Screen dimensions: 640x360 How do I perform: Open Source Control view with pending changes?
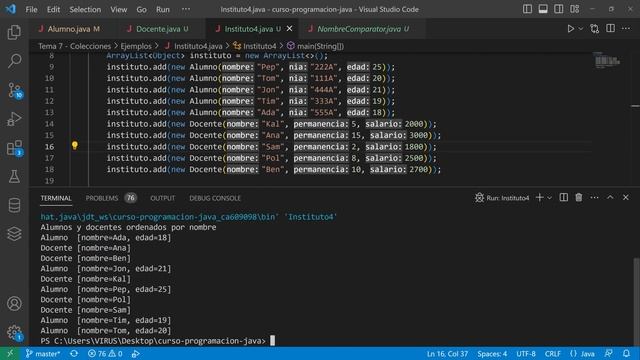point(14,90)
